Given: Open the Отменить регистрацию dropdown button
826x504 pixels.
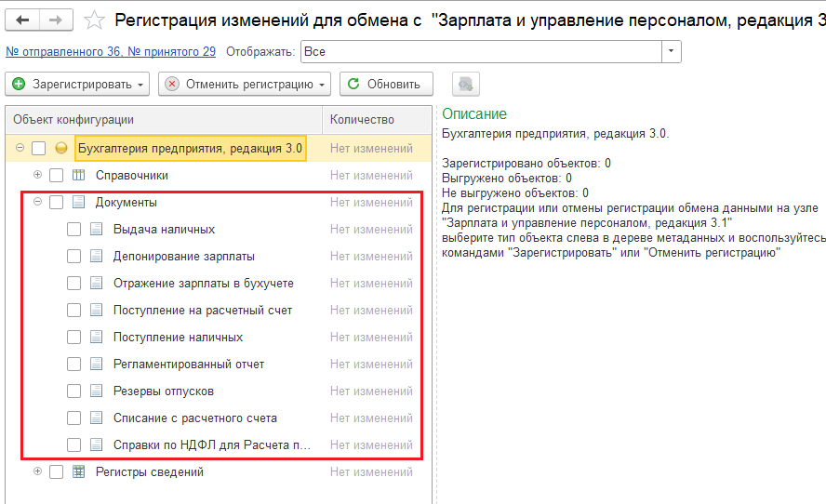Looking at the screenshot, I should tap(245, 85).
